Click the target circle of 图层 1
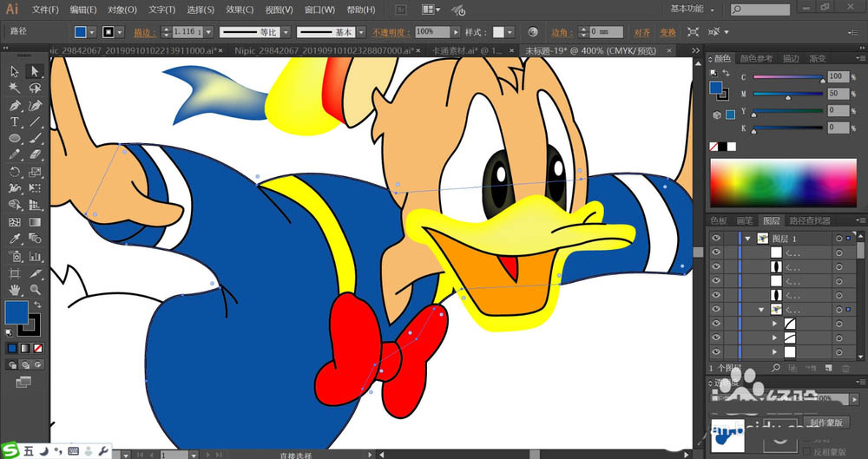This screenshot has height=459, width=868. point(839,238)
